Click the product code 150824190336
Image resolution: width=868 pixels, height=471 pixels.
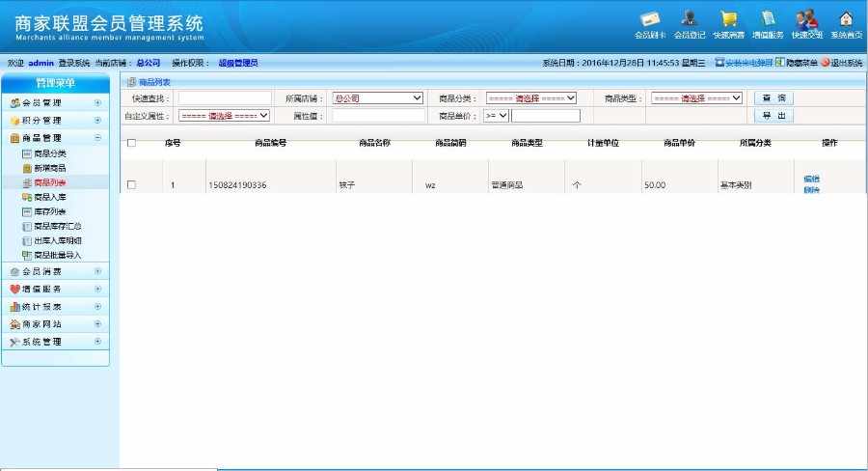237,185
